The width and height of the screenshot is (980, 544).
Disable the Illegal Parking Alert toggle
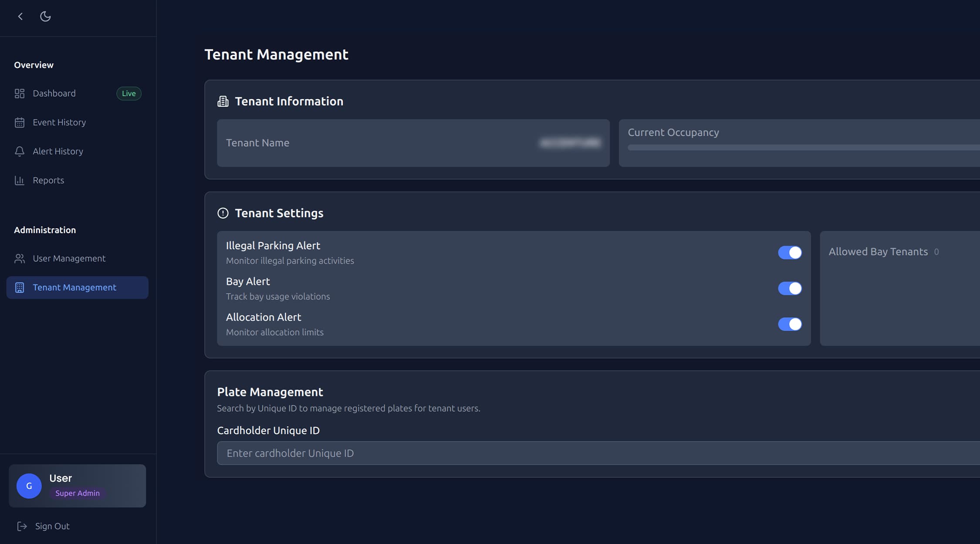790,252
